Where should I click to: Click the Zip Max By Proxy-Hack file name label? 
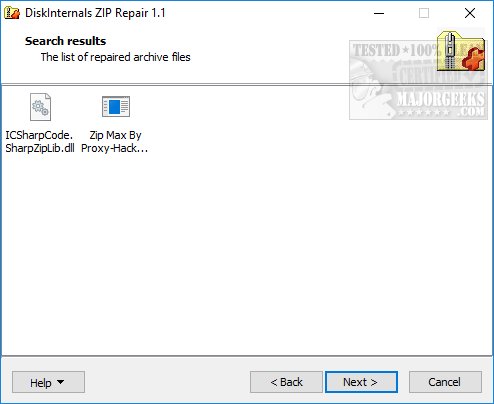(x=115, y=141)
